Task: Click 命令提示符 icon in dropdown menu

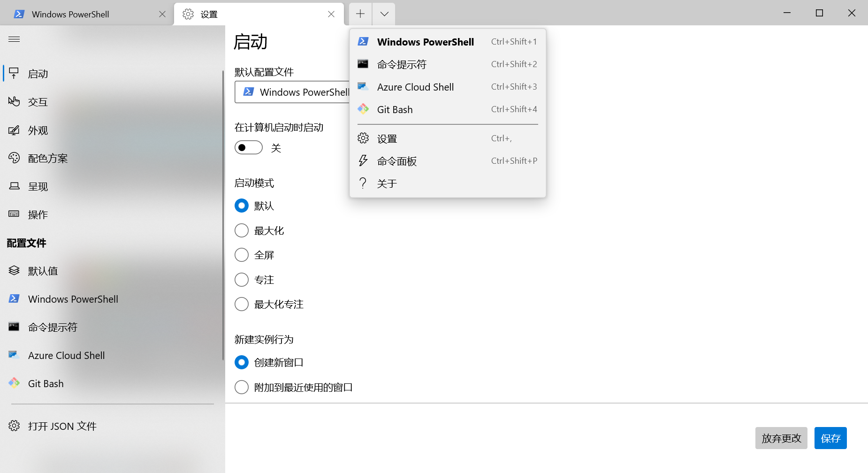Action: pyautogui.click(x=363, y=64)
